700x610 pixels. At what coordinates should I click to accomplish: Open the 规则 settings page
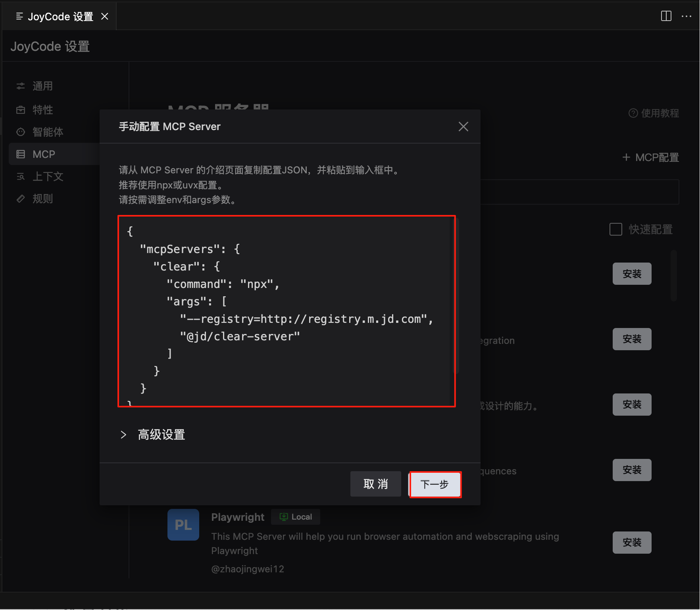tap(42, 199)
